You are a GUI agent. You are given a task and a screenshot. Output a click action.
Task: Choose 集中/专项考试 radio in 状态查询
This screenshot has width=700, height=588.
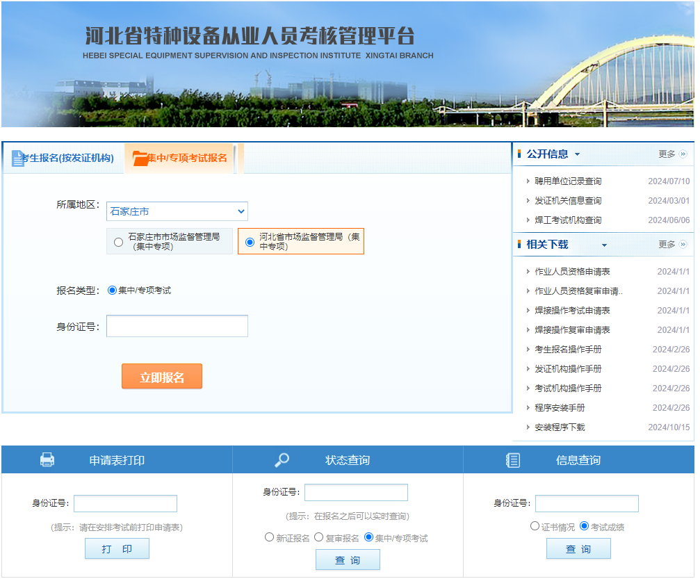(368, 537)
